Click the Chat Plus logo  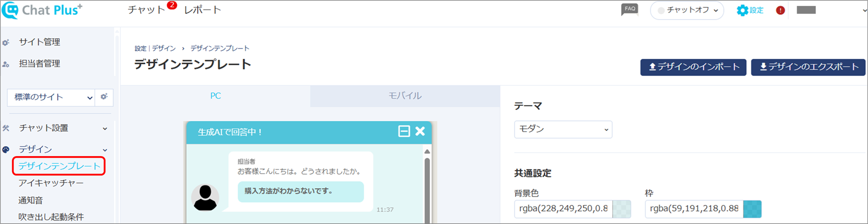[x=42, y=10]
